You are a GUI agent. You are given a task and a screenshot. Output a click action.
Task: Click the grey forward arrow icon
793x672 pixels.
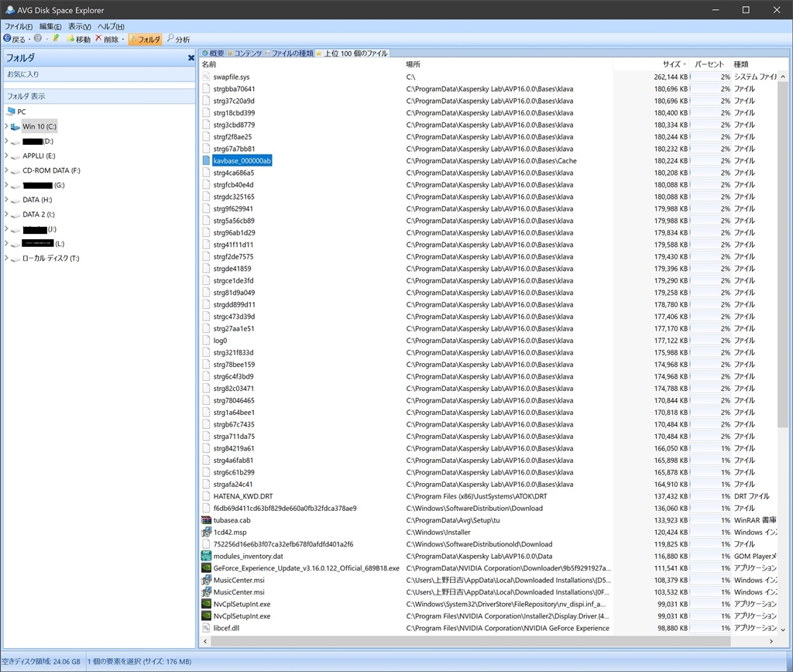pyautogui.click(x=37, y=39)
